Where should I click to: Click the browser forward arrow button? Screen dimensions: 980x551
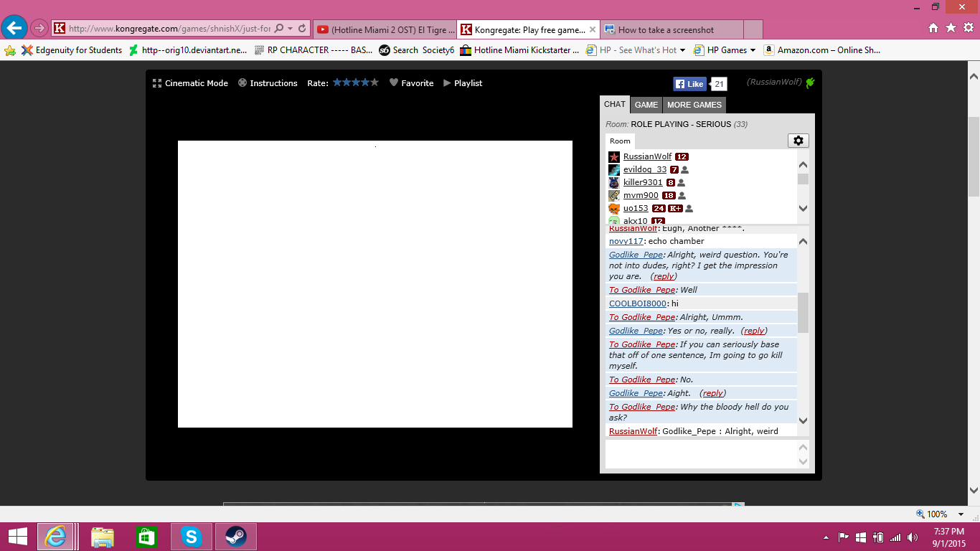coord(39,29)
